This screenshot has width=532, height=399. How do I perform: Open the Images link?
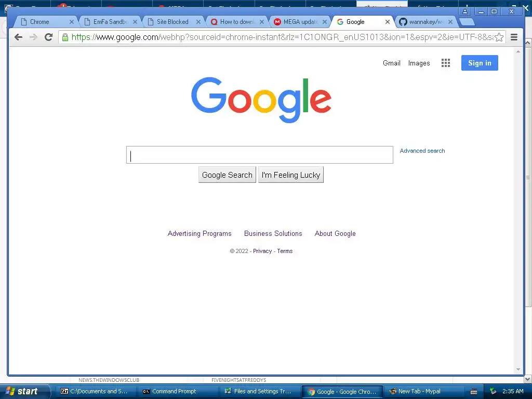[x=419, y=63]
